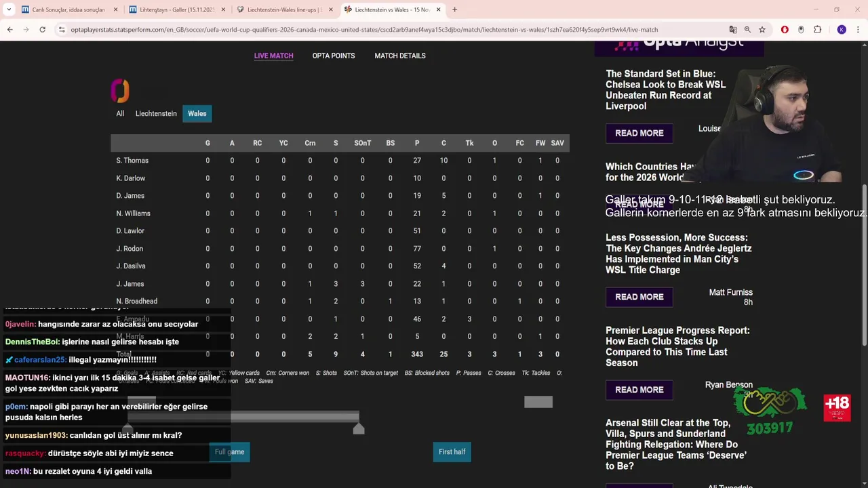Select the Wales team filter
The width and height of the screenshot is (868, 488).
tap(197, 113)
